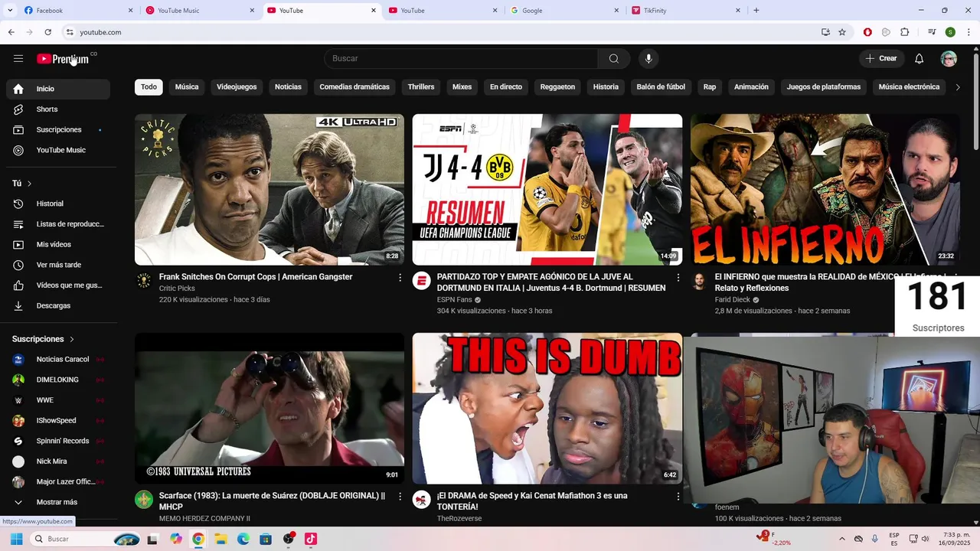Open the account avatar menu
Screen dimensions: 980x551
pos(949,59)
